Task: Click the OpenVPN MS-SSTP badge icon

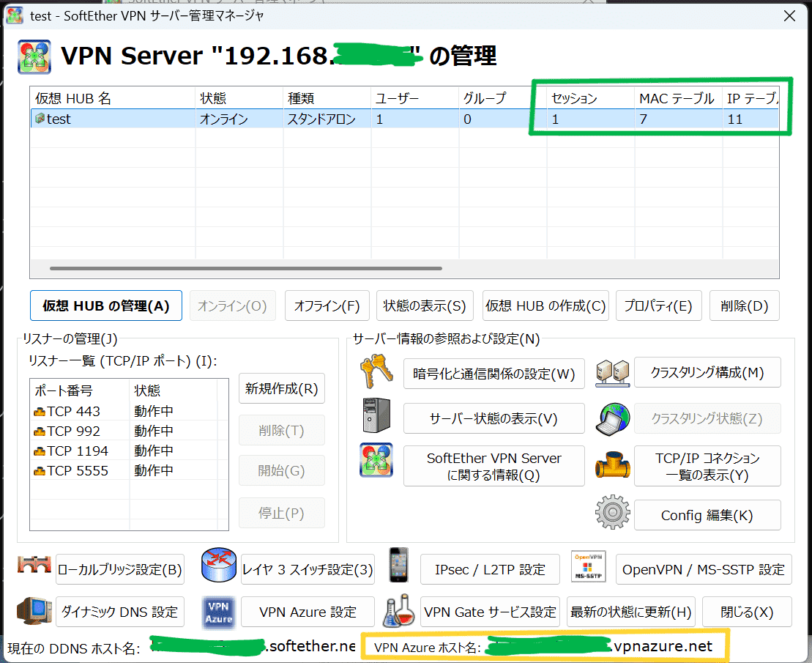Action: tap(587, 566)
